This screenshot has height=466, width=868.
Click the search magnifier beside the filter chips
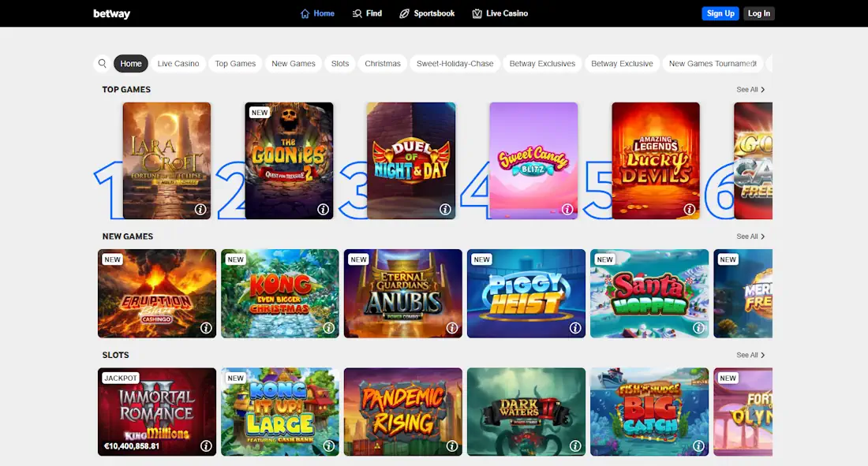pyautogui.click(x=103, y=63)
